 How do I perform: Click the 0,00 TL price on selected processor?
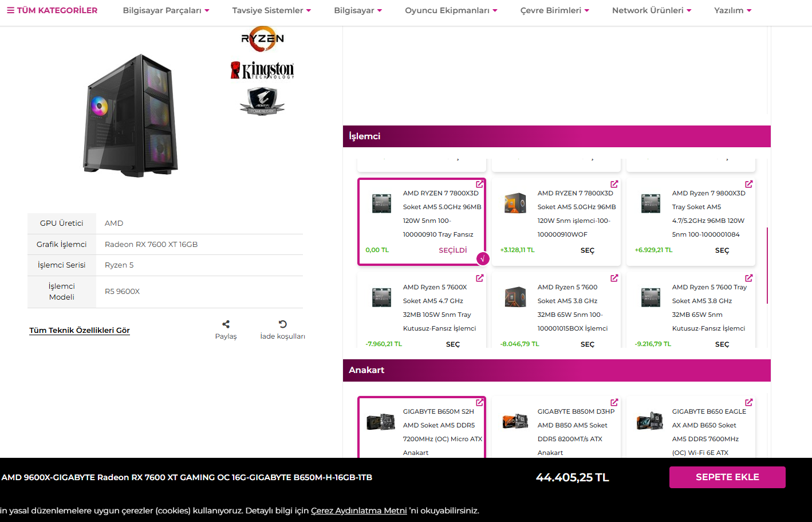coord(377,250)
